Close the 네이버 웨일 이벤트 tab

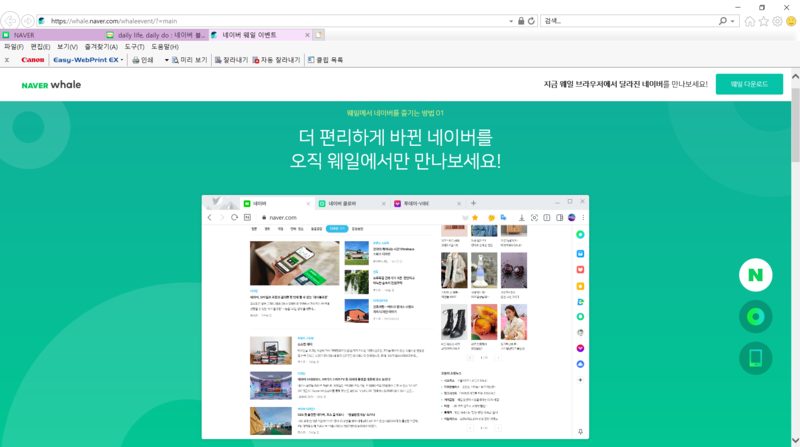point(307,35)
